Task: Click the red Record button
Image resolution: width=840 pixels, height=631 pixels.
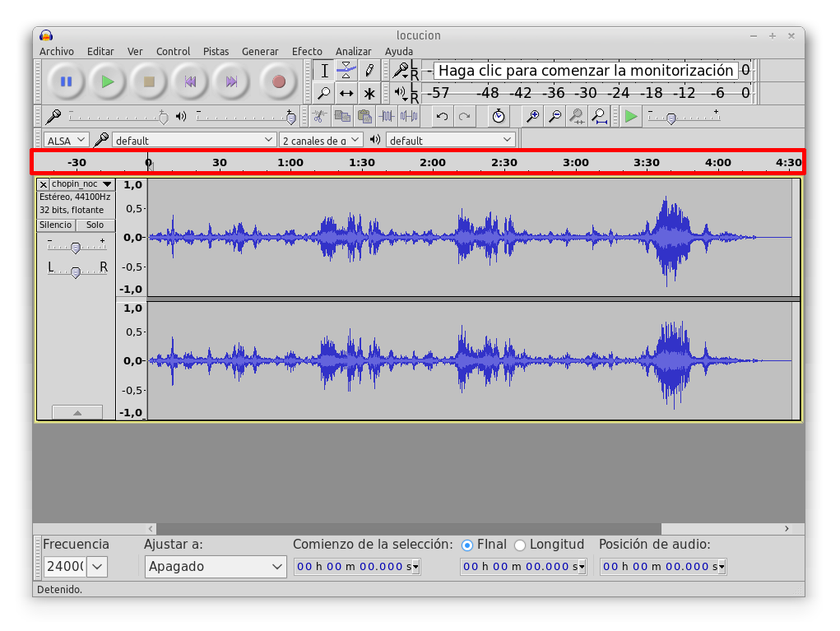Action: tap(279, 82)
